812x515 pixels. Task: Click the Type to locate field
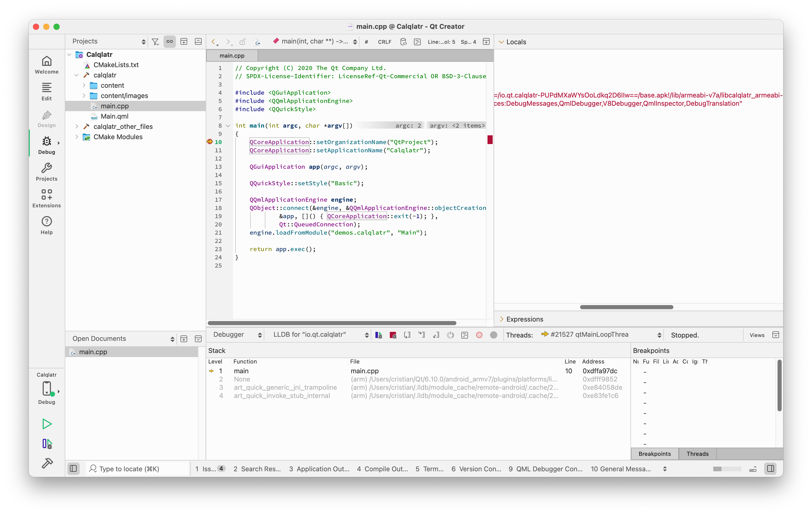point(129,468)
